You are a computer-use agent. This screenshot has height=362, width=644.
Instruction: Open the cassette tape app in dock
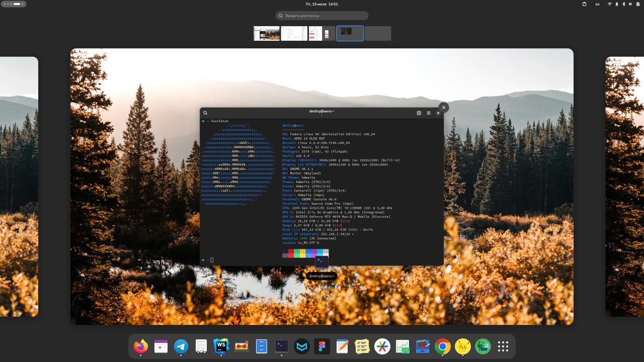(242, 346)
